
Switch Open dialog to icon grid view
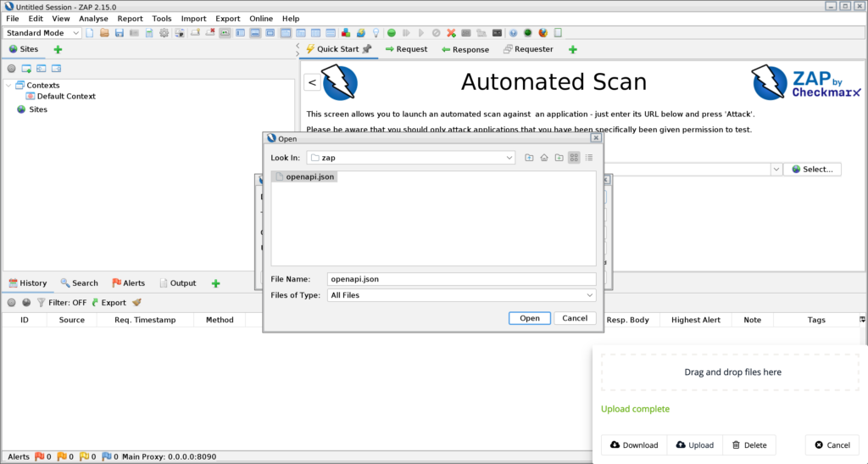point(574,158)
